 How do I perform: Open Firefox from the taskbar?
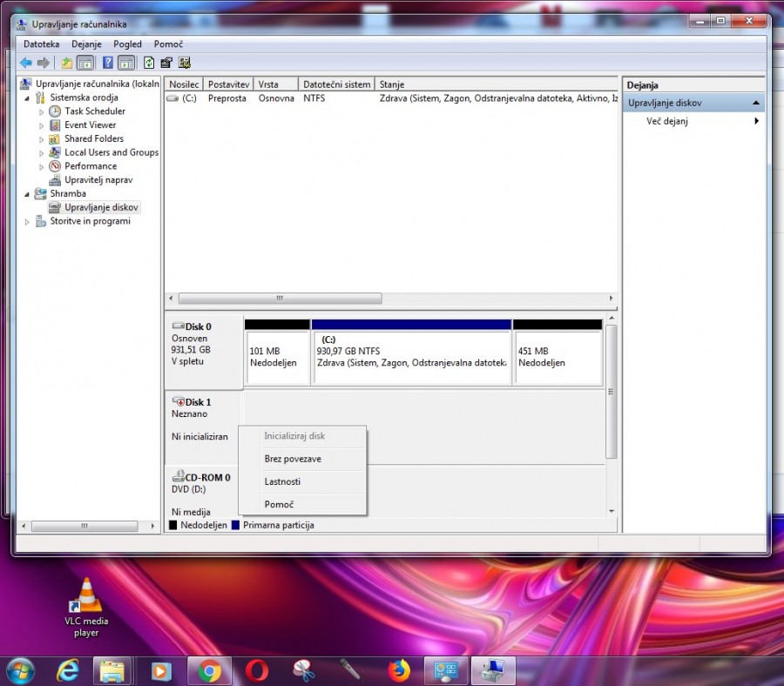(399, 670)
